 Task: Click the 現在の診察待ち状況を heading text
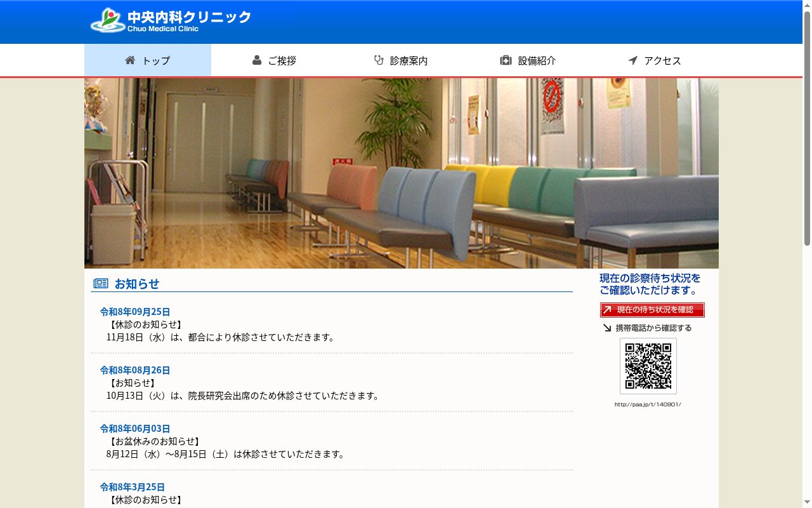pyautogui.click(x=650, y=278)
